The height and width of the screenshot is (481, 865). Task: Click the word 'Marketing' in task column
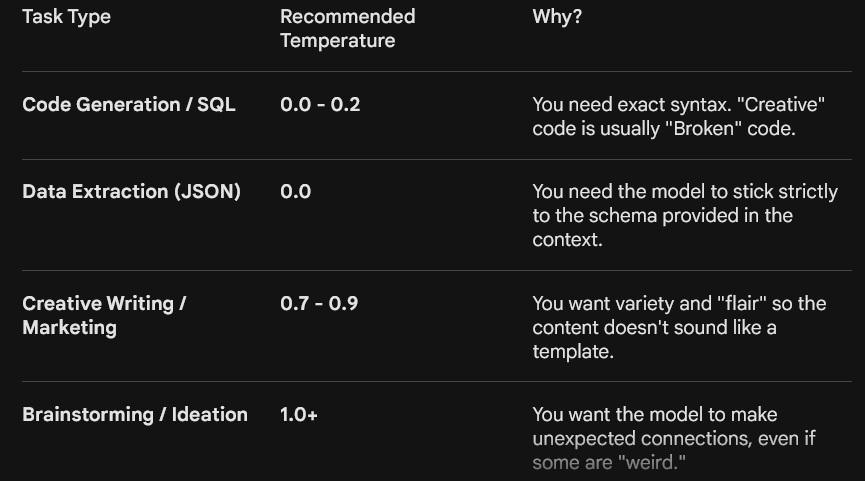click(70, 328)
